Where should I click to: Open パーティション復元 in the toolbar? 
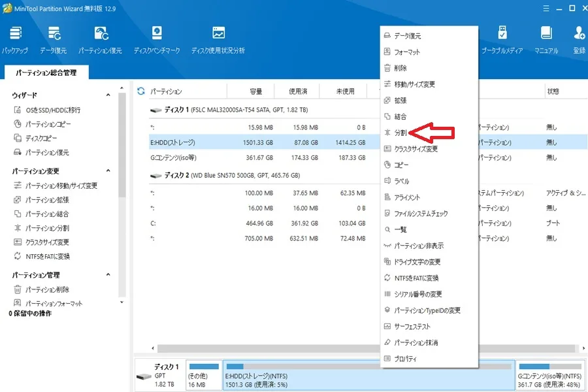point(100,40)
